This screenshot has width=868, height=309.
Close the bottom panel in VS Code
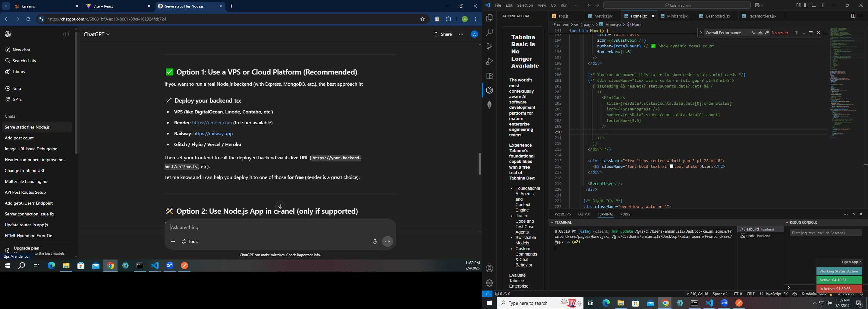pyautogui.click(x=861, y=214)
